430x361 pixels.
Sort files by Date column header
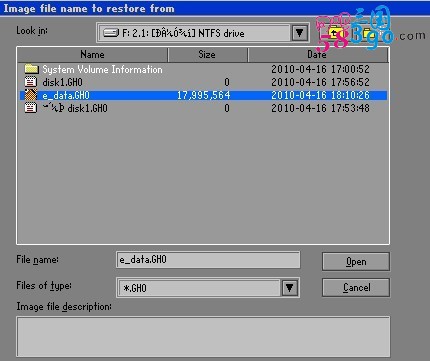coord(318,55)
